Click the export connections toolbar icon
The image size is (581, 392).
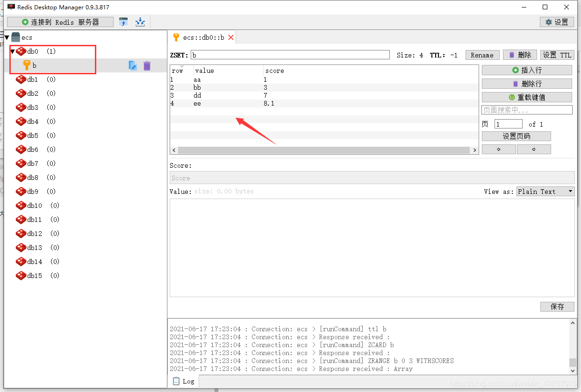(x=140, y=22)
